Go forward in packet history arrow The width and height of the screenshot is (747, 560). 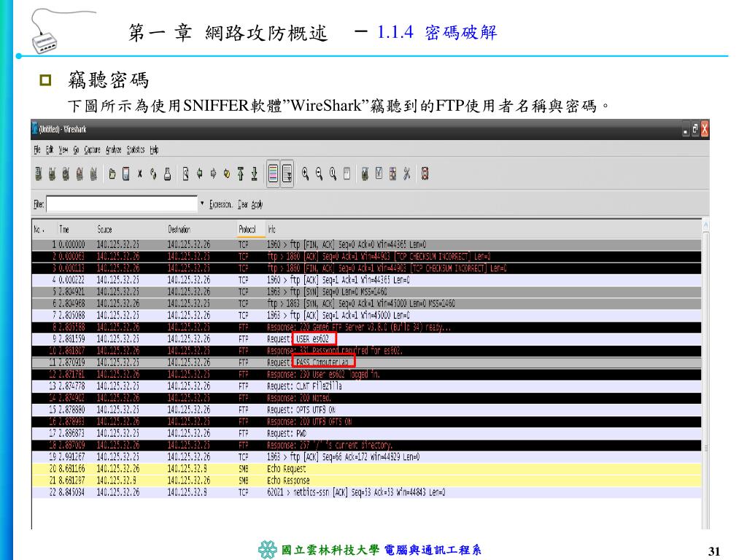coord(213,174)
